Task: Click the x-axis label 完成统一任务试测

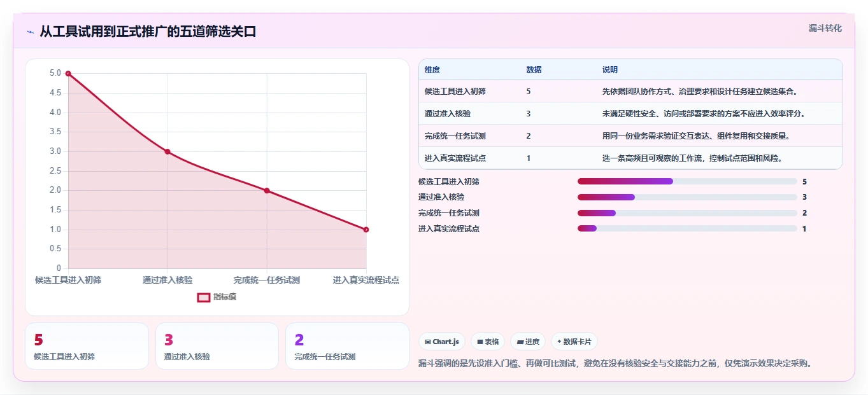Action: [267, 280]
